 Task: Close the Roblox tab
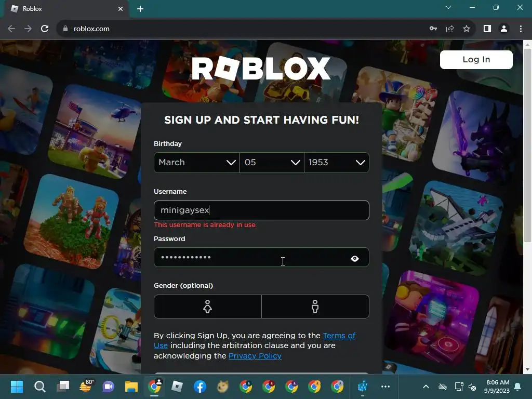(121, 9)
